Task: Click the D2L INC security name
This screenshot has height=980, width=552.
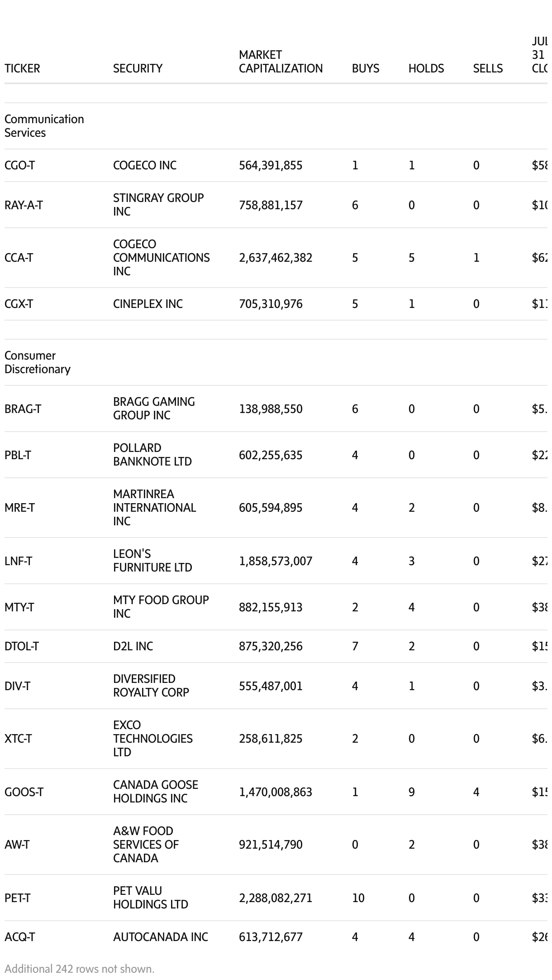Action: pos(133,646)
